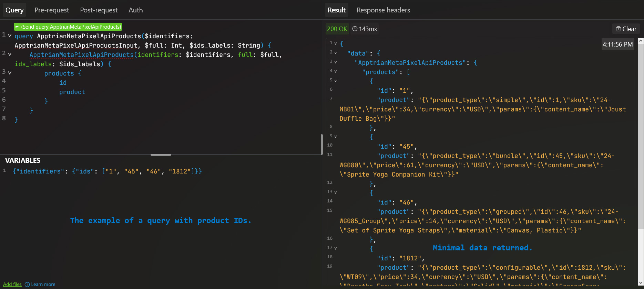Screen dimensions: 644x289
Task: Click the 4:11:56 PM timestamp
Action: pos(617,44)
